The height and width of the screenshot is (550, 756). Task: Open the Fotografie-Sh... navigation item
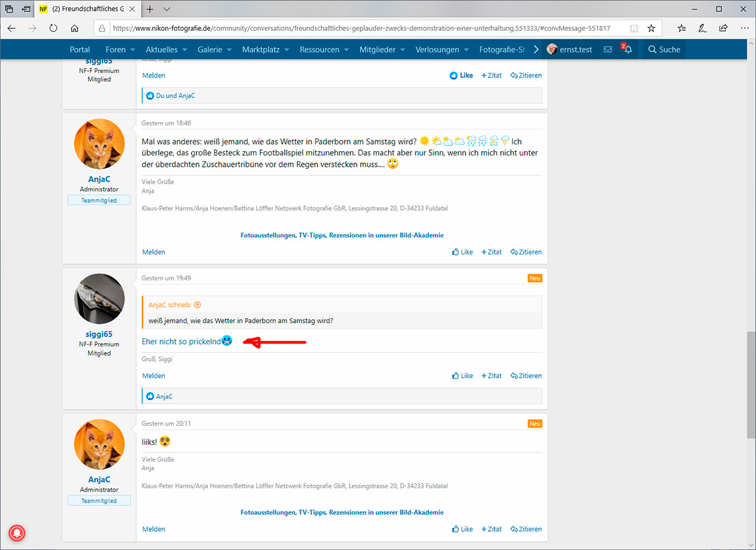point(502,50)
